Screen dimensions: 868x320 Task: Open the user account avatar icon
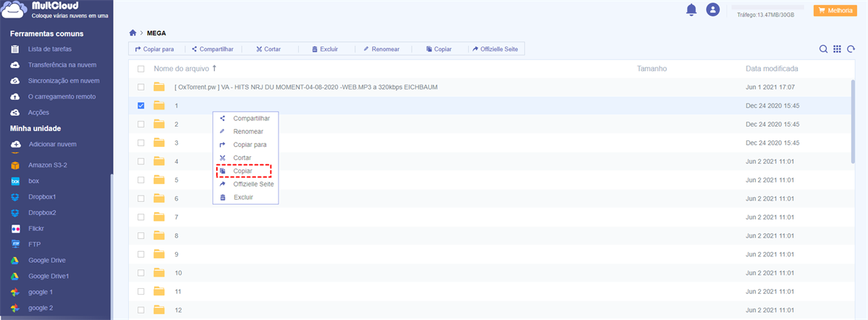pyautogui.click(x=713, y=10)
